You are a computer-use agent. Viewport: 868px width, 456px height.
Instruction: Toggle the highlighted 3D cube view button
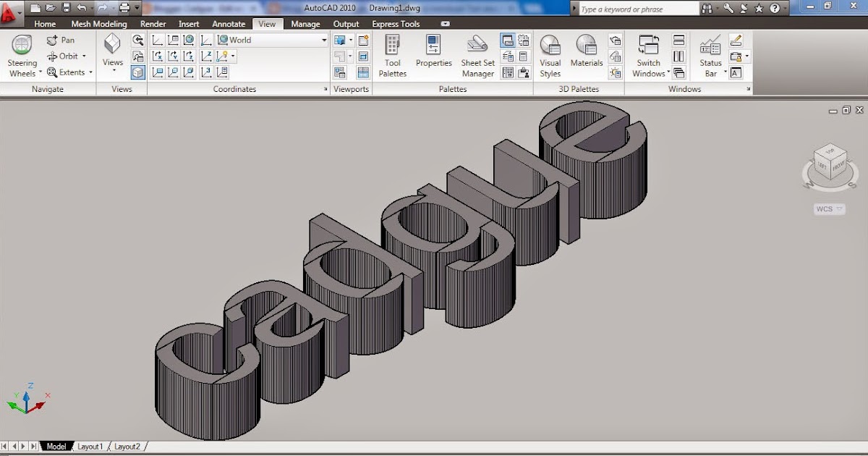(137, 72)
